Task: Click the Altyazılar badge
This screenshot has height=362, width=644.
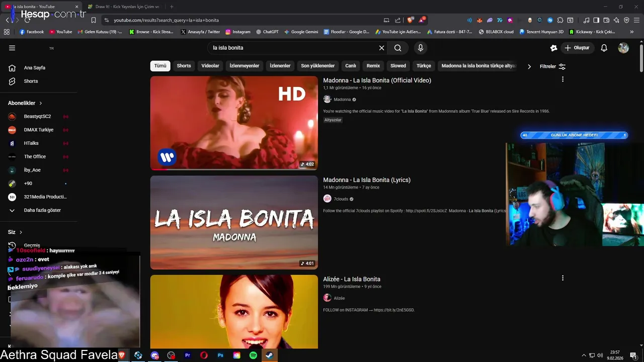Action: pos(333,120)
